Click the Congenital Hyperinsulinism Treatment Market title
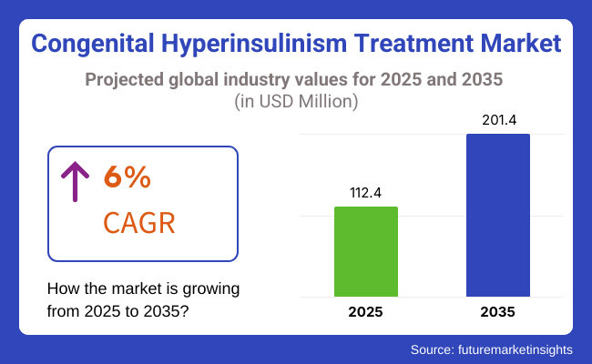The image size is (592, 364). click(x=296, y=43)
